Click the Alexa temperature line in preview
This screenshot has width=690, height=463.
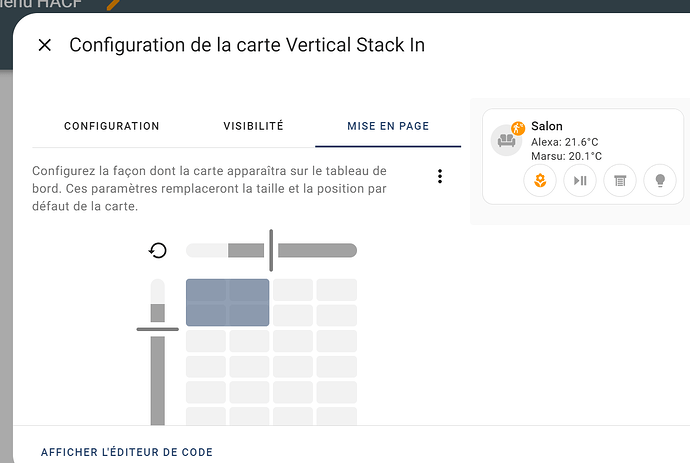point(565,142)
